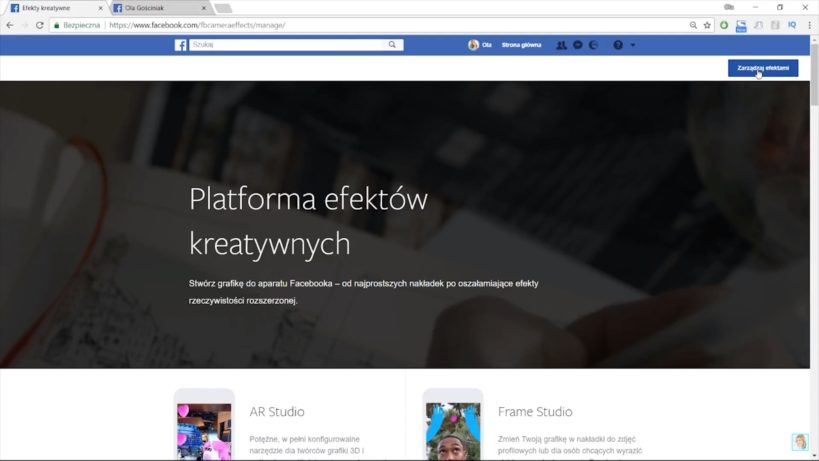Close the Efekty kreatywne tab

(101, 8)
